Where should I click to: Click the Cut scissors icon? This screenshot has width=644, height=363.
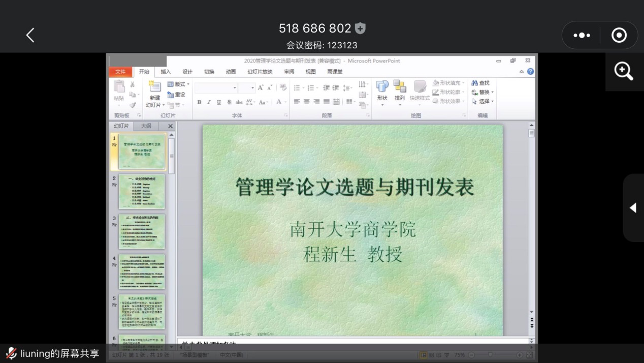(x=133, y=84)
